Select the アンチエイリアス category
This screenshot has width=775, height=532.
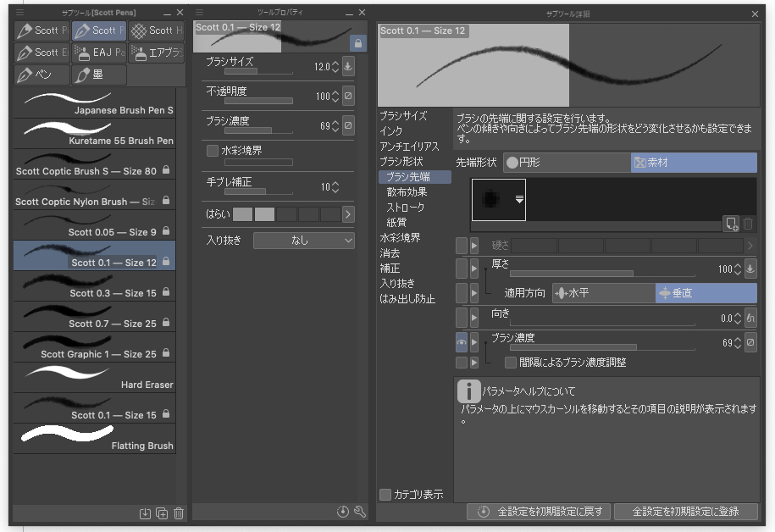[410, 147]
